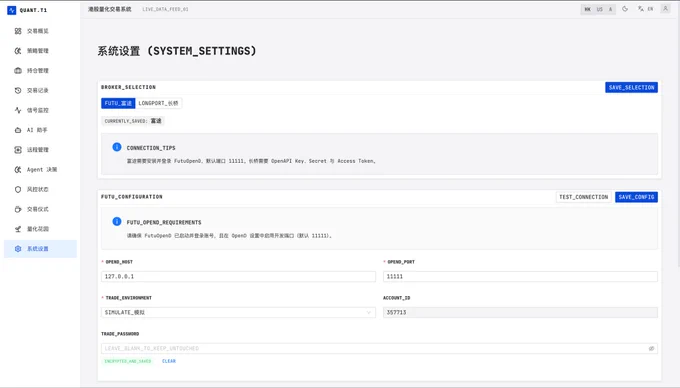Focus the TRADE_PASSWORD input field

(x=379, y=349)
